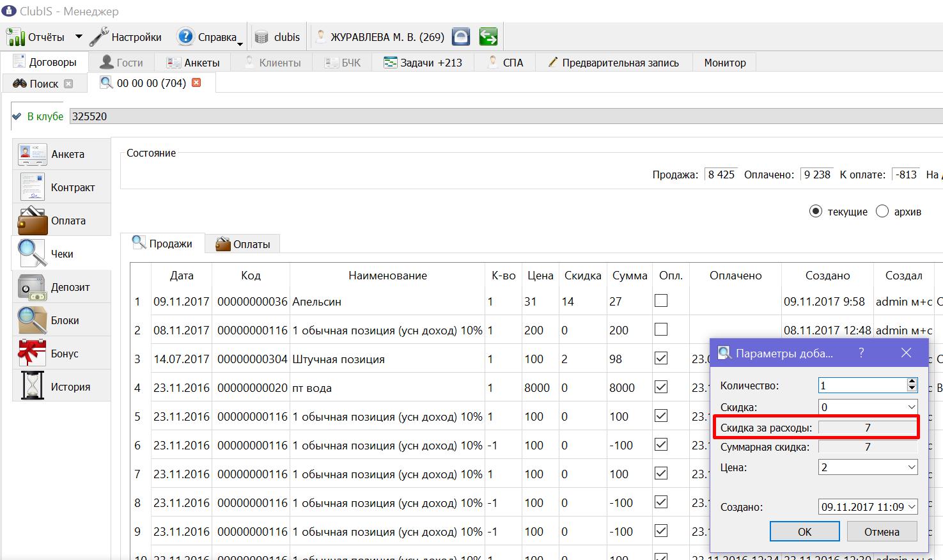Image resolution: width=943 pixels, height=560 pixels.
Task: Open Предварительная запись tab
Action: pyautogui.click(x=614, y=63)
